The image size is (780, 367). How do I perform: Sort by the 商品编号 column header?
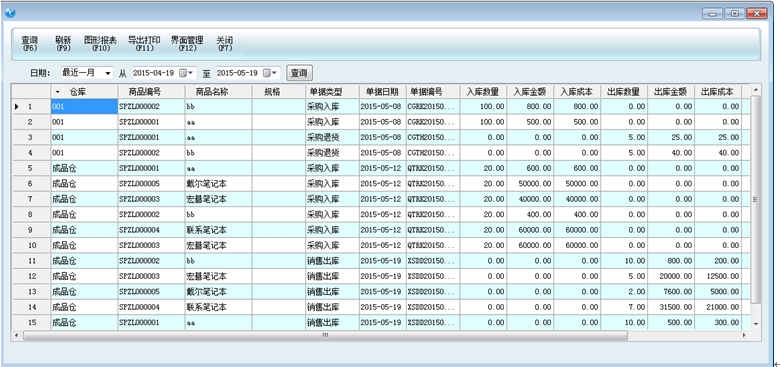click(151, 92)
